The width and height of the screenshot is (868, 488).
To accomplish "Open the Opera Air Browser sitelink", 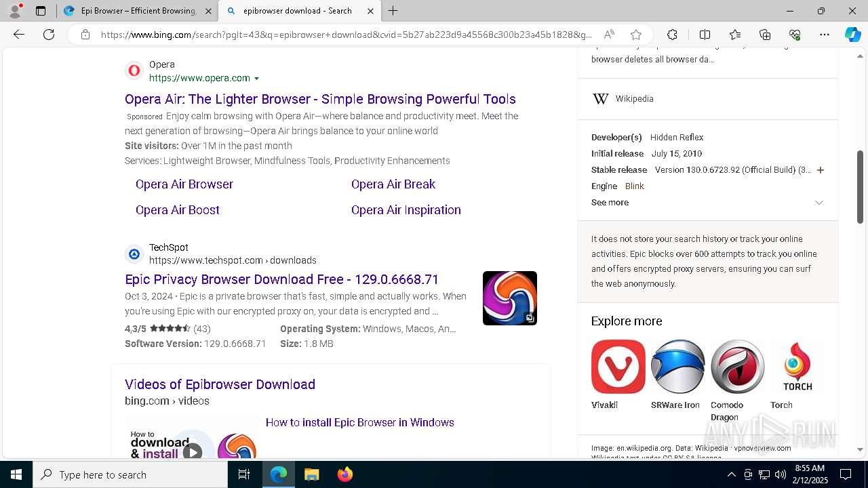I will [184, 184].
